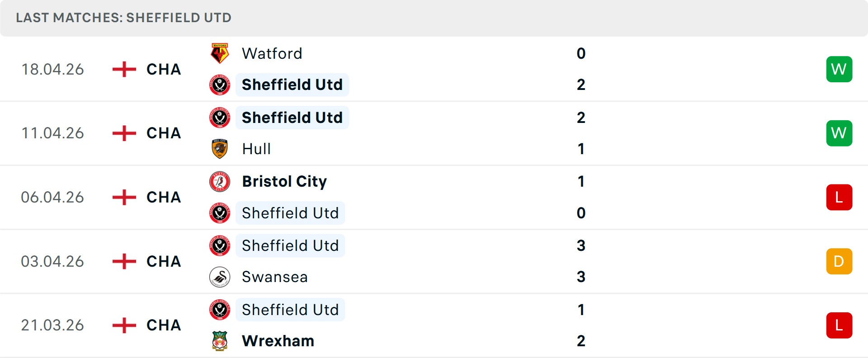Click the green W badge for the Watford match
Image resolution: width=868 pixels, height=358 pixels.
(839, 69)
